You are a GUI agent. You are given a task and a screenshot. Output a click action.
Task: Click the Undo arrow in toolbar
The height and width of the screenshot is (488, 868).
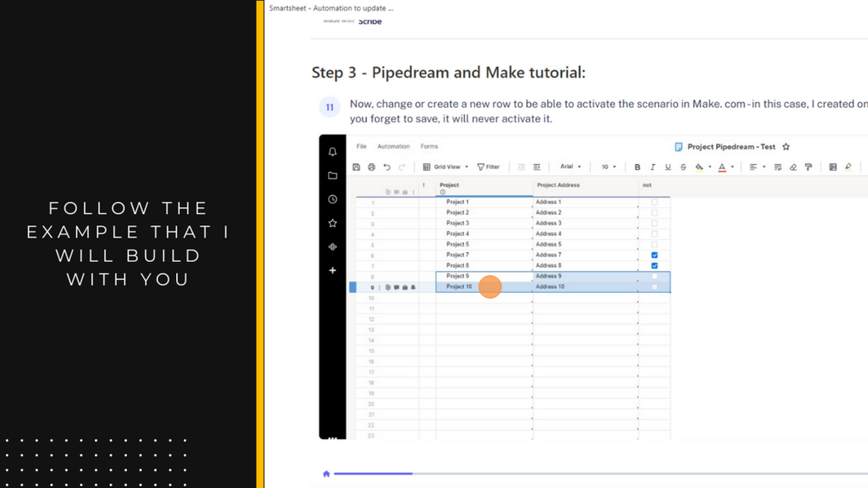click(x=387, y=167)
